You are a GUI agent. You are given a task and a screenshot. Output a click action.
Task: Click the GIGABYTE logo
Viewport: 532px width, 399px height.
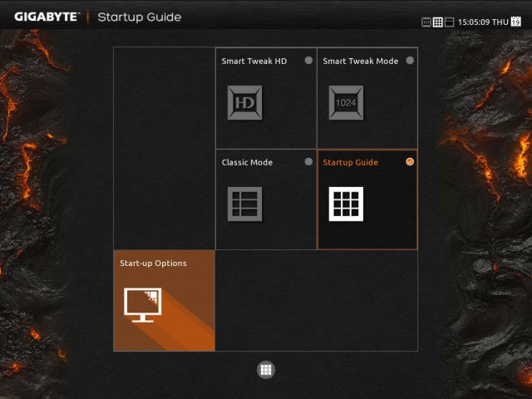tap(47, 17)
